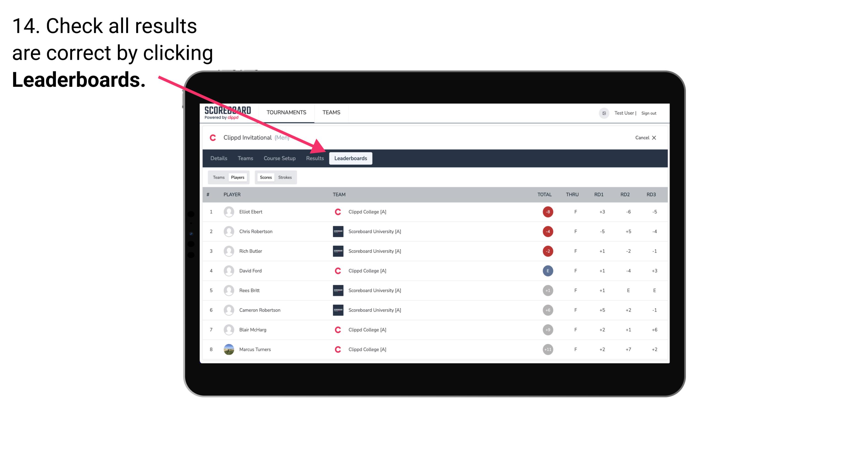
Task: Click the Teams filter button
Action: coord(218,177)
